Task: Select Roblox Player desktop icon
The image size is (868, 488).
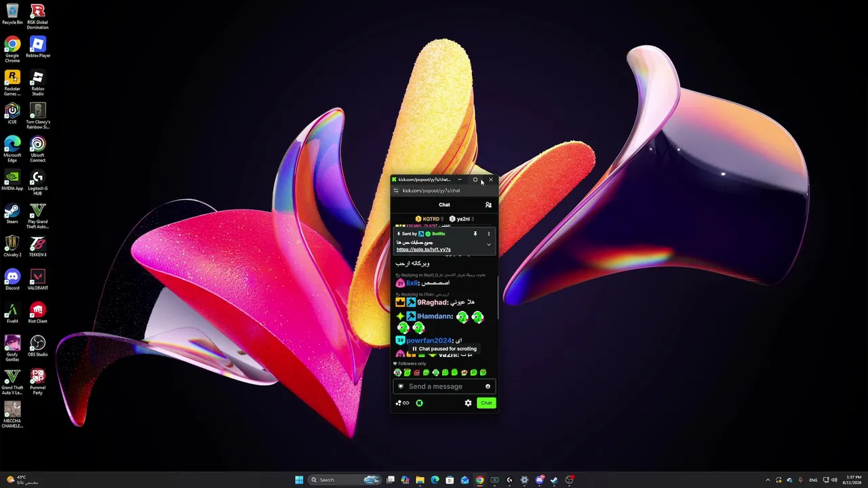Action: (x=37, y=47)
